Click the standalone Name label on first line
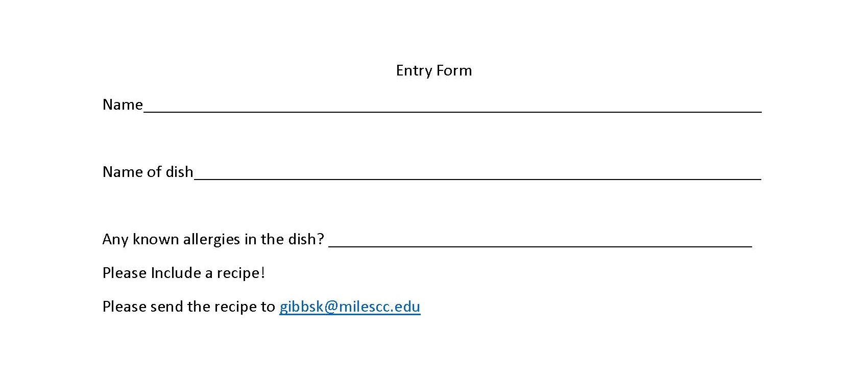 point(123,105)
